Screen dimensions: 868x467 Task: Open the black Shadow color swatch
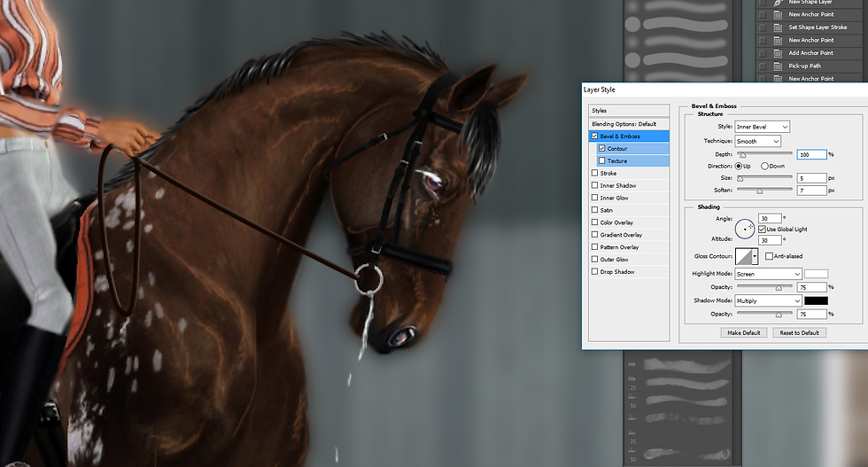click(x=816, y=300)
